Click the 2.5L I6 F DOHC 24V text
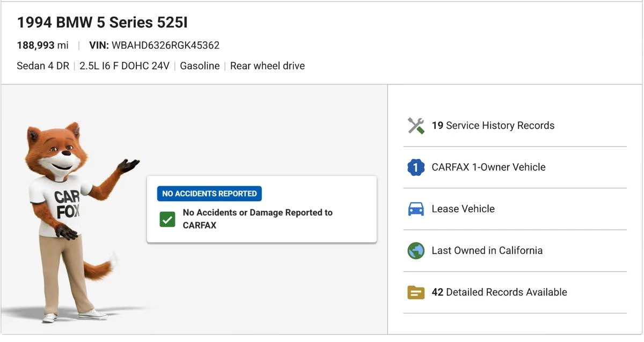This screenshot has width=644, height=342. point(125,66)
